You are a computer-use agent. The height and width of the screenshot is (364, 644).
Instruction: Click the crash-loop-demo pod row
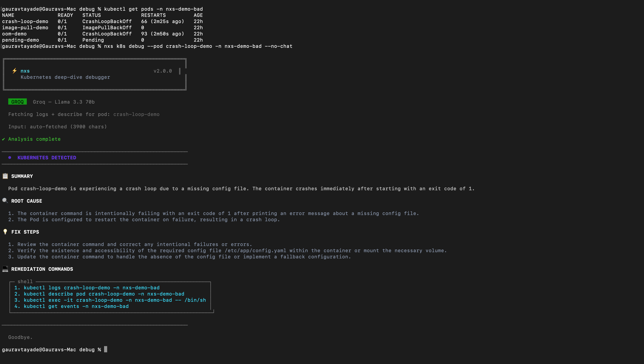click(25, 21)
